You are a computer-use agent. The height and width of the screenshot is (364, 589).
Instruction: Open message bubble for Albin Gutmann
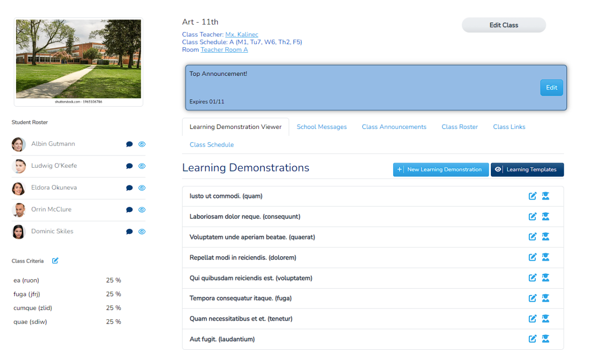[x=129, y=145]
